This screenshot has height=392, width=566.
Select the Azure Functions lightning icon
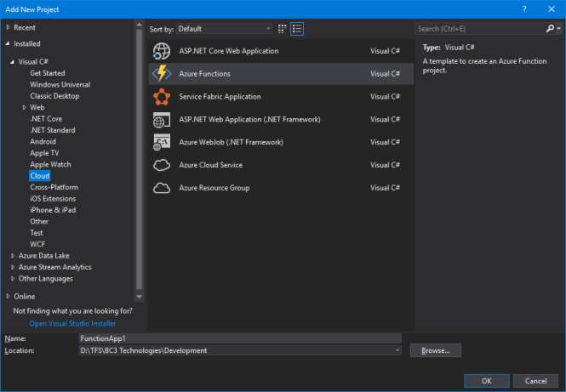[162, 74]
